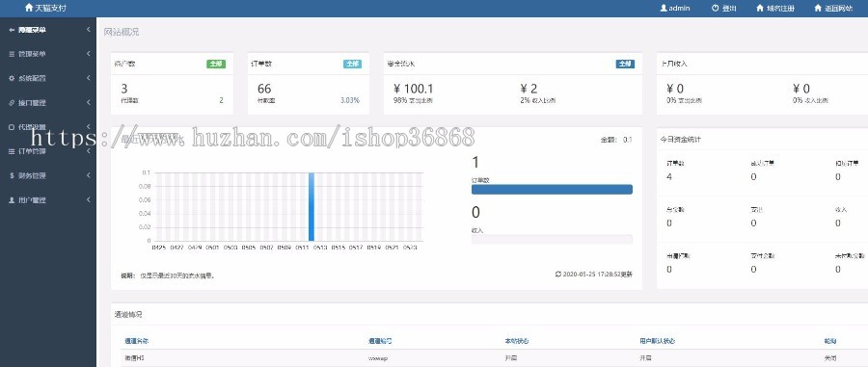Expand the 管理菜单 chevron
The width and height of the screenshot is (868, 367).
click(88, 54)
